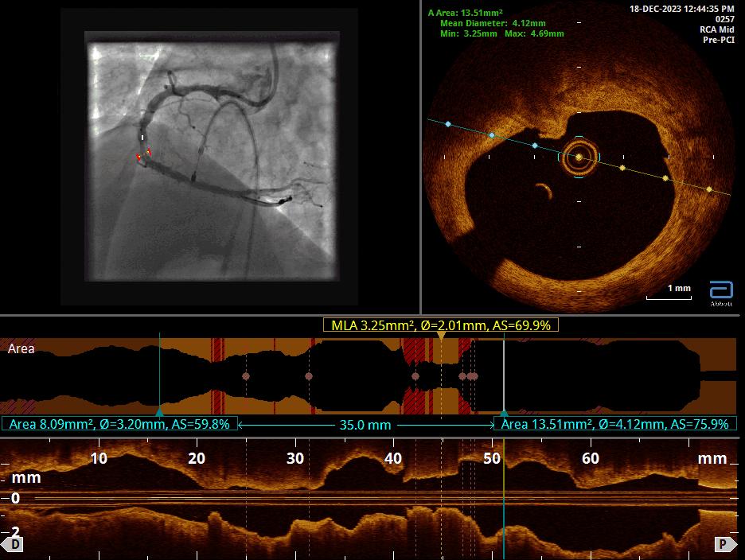Click the red marker on angiogram vessel
This screenshot has height=560, width=745.
138,157
